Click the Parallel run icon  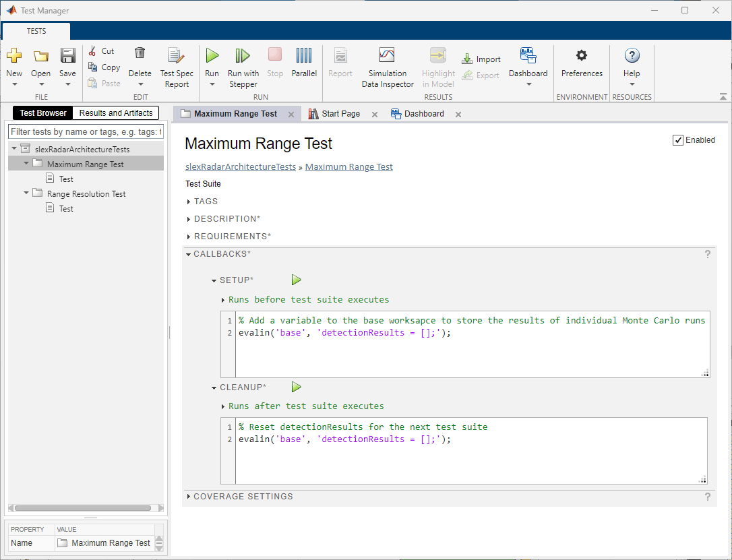304,56
